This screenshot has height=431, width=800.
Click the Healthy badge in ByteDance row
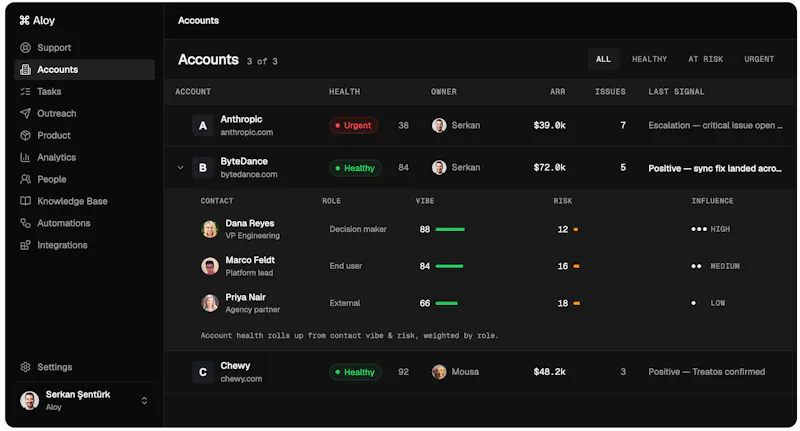click(355, 168)
